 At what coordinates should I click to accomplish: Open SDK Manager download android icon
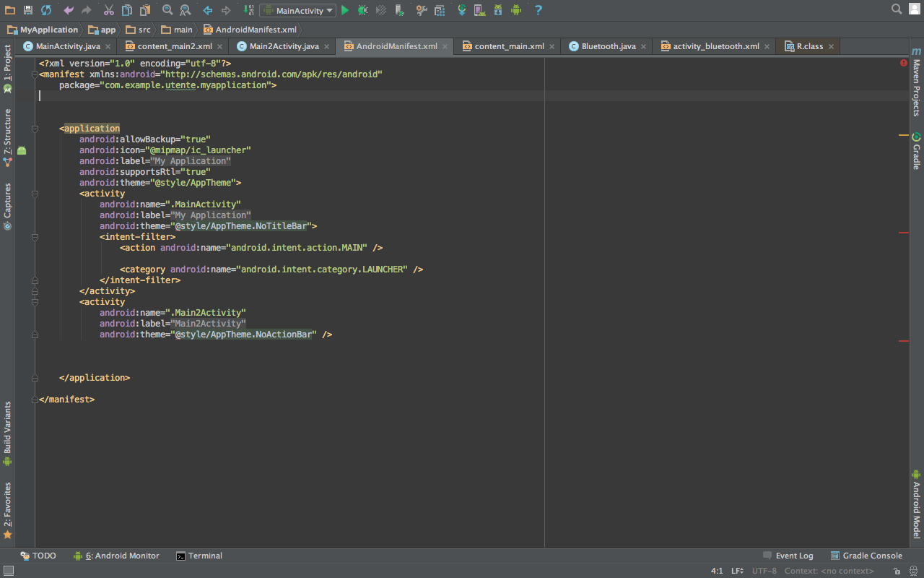pos(497,10)
